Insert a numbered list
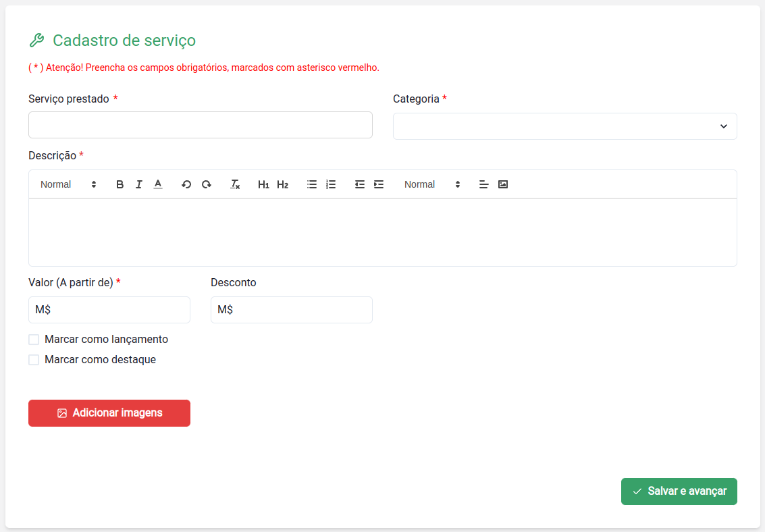Screen dimensions: 765x532 [330, 184]
